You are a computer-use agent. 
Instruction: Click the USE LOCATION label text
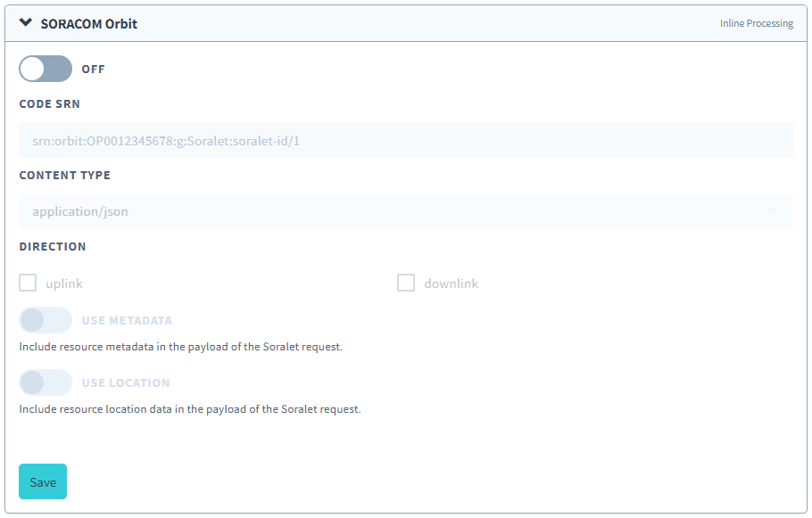click(x=125, y=383)
